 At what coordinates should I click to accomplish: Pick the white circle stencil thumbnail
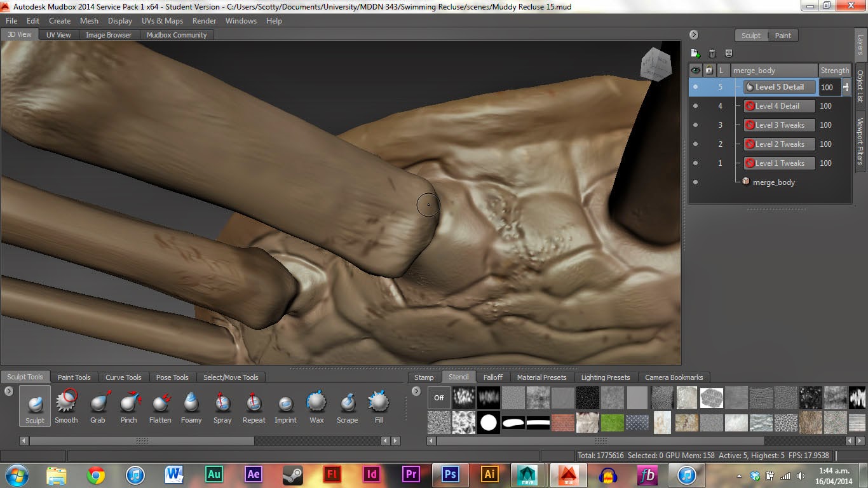489,423
